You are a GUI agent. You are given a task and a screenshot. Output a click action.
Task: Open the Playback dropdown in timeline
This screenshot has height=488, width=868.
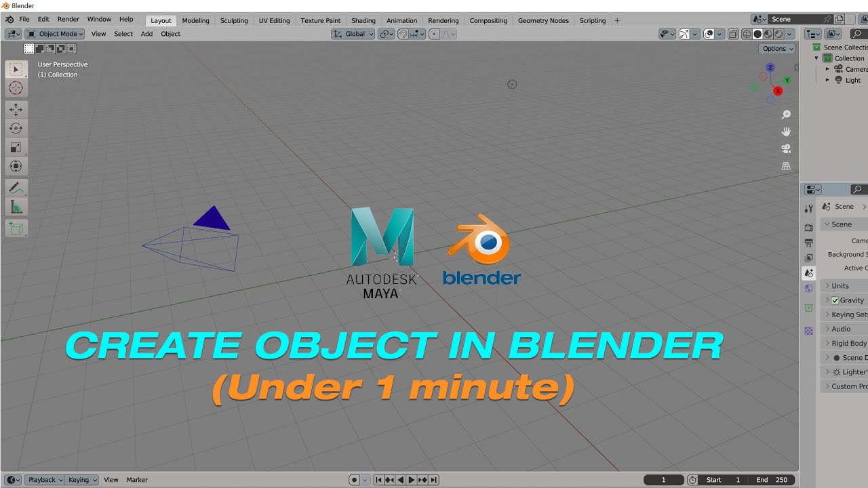(x=45, y=480)
